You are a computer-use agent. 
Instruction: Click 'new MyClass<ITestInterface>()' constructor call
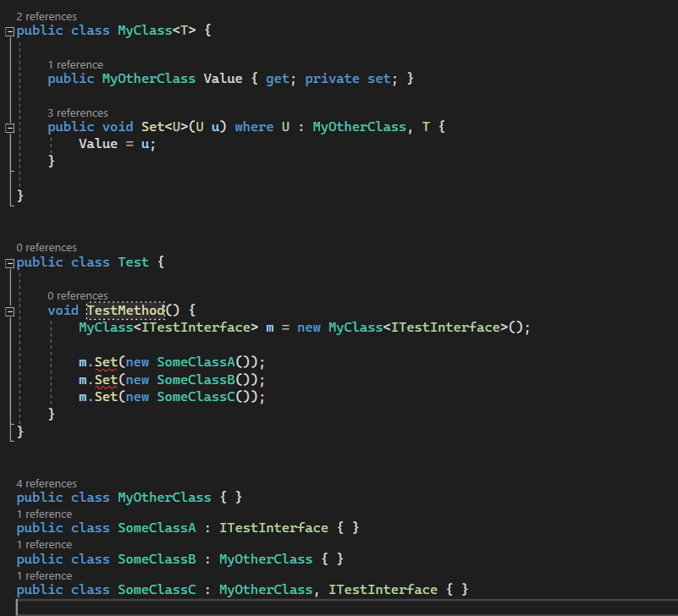[x=411, y=327]
